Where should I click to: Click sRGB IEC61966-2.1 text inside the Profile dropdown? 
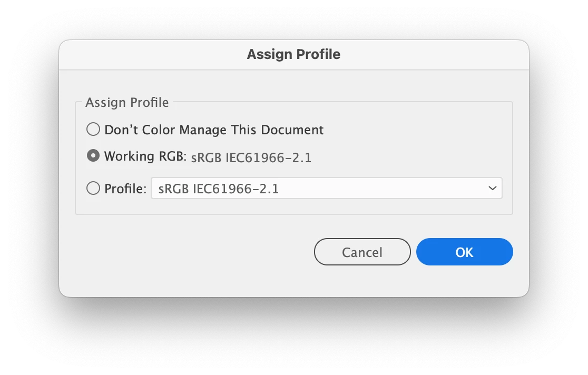coord(218,189)
